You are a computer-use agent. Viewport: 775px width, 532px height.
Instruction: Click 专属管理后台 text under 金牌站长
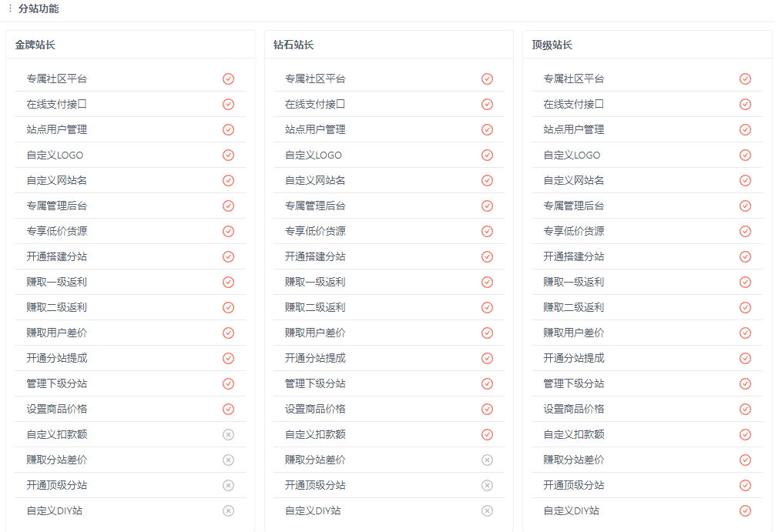pos(57,206)
